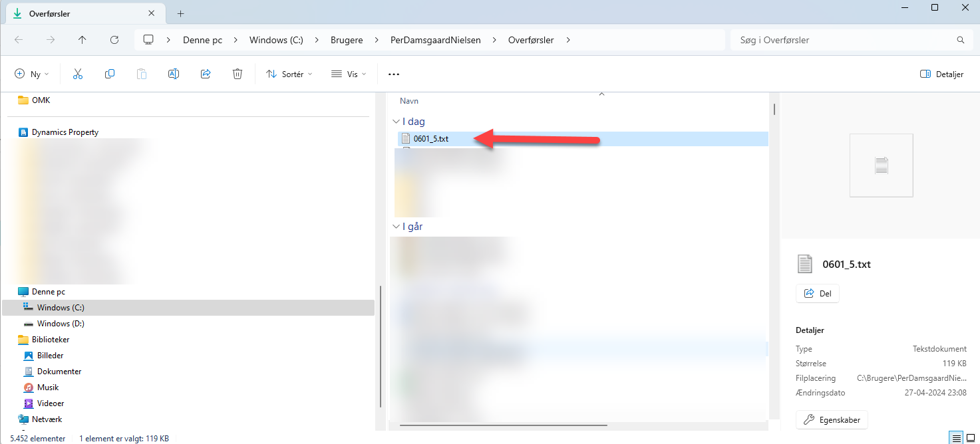The height and width of the screenshot is (444, 980).
Task: Refresh the current folder view
Action: tap(114, 40)
